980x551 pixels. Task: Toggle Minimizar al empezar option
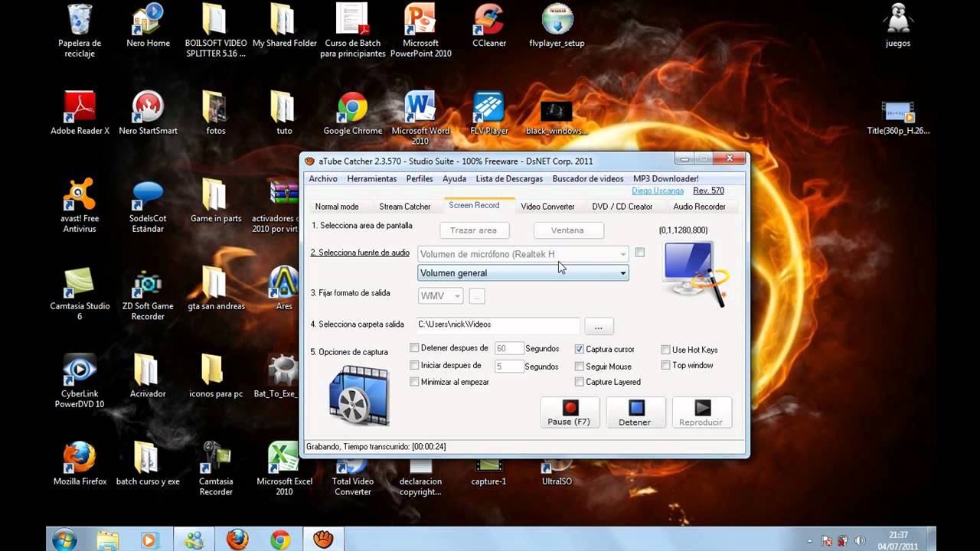tap(414, 382)
